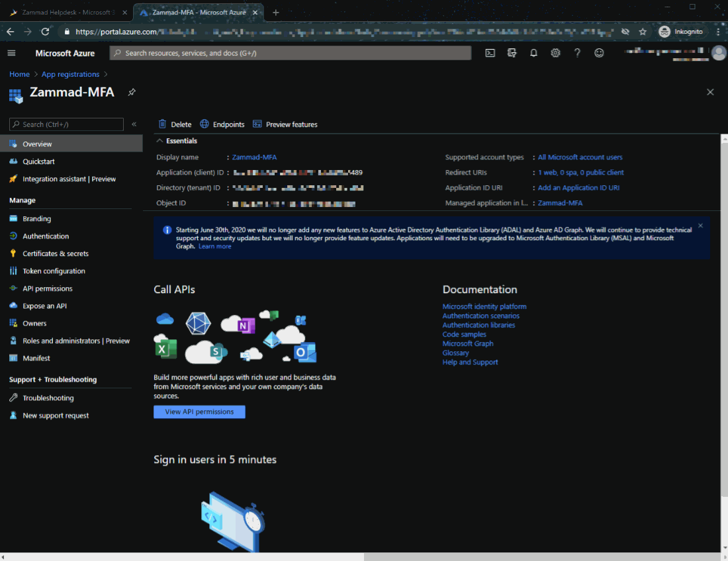This screenshot has width=728, height=561.
Task: Open All Microsoft account users link
Action: point(580,157)
